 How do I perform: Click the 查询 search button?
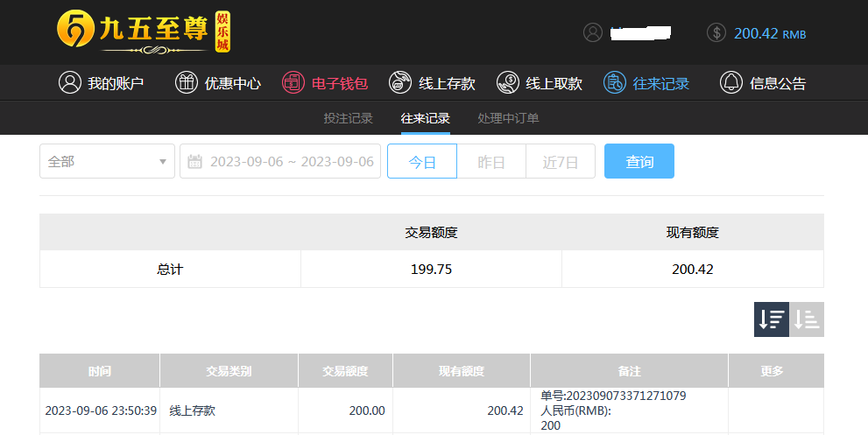point(639,161)
